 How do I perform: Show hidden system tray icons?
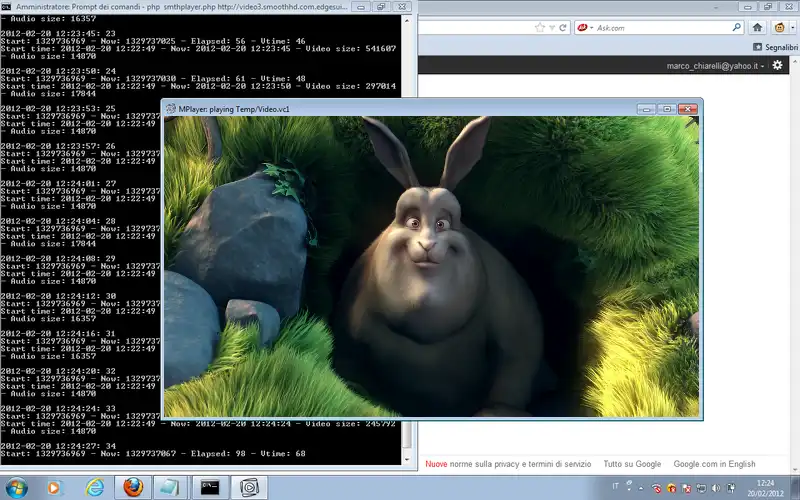(641, 488)
